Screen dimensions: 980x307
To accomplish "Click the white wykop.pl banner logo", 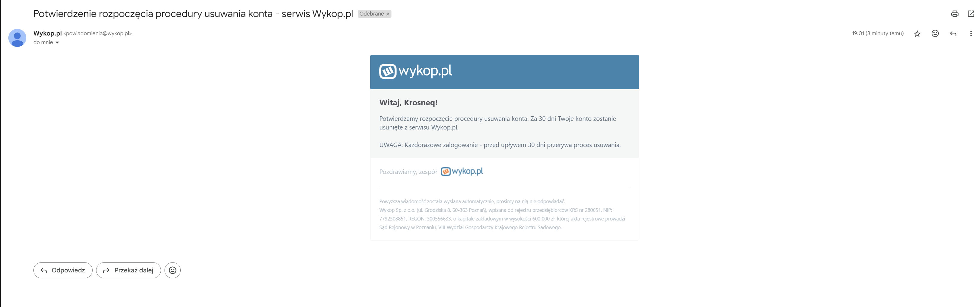I will pos(415,71).
